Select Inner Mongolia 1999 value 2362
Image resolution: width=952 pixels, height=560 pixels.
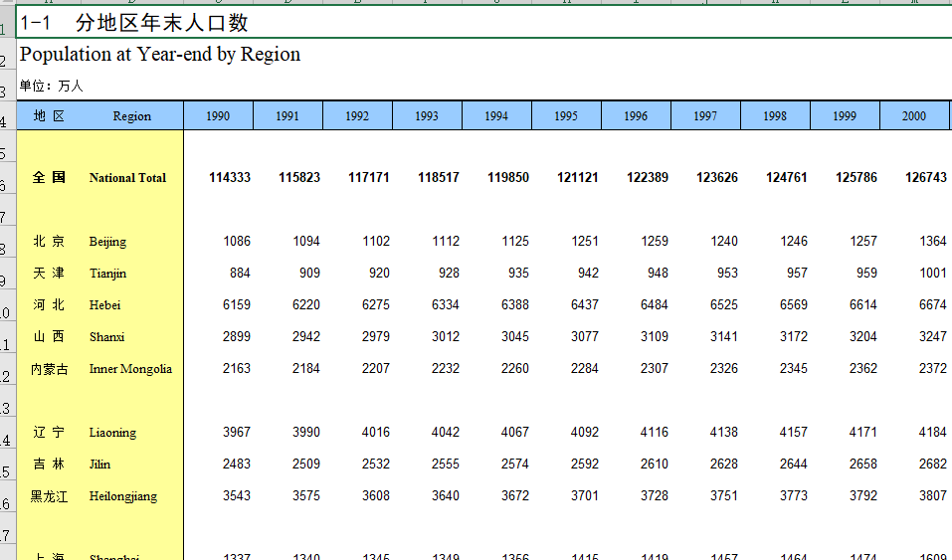click(x=862, y=368)
